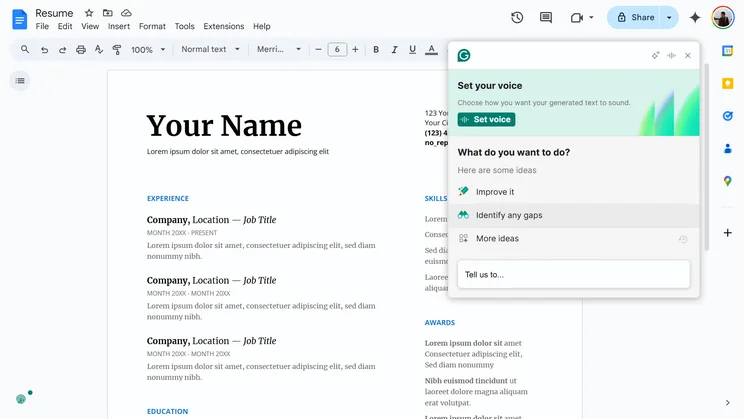Toggle italic formatting
Viewport: 744px width, 419px height.
click(394, 49)
